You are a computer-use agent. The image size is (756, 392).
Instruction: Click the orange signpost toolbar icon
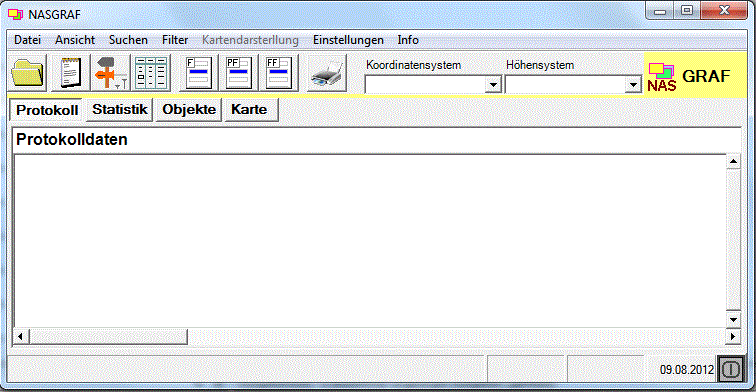110,73
